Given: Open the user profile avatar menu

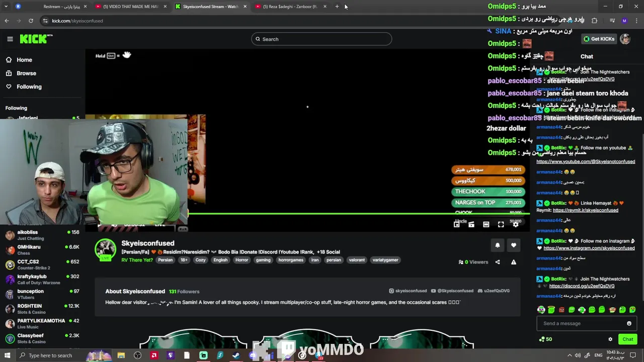Looking at the screenshot, I should 625,39.
